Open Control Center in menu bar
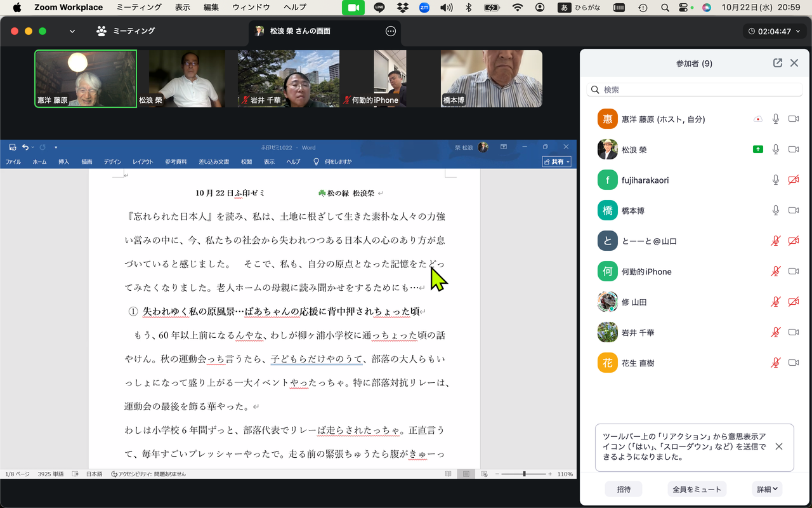Screen dimensions: 812x508 (683, 8)
